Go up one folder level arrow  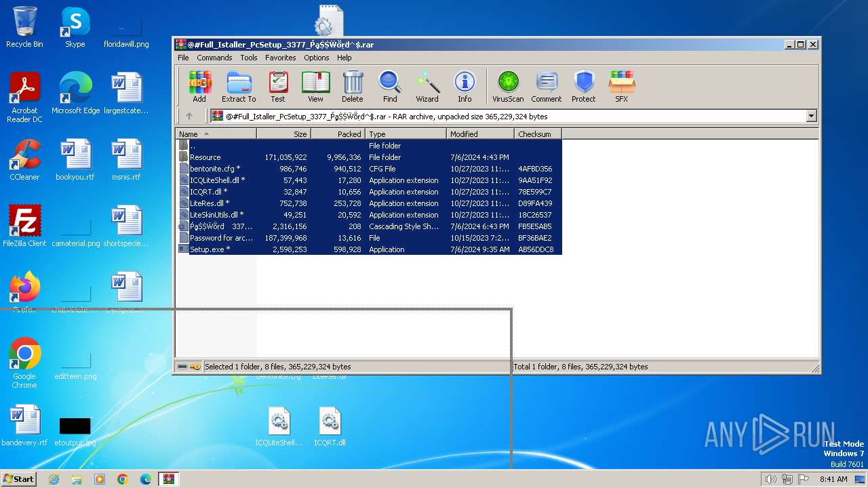(189, 116)
